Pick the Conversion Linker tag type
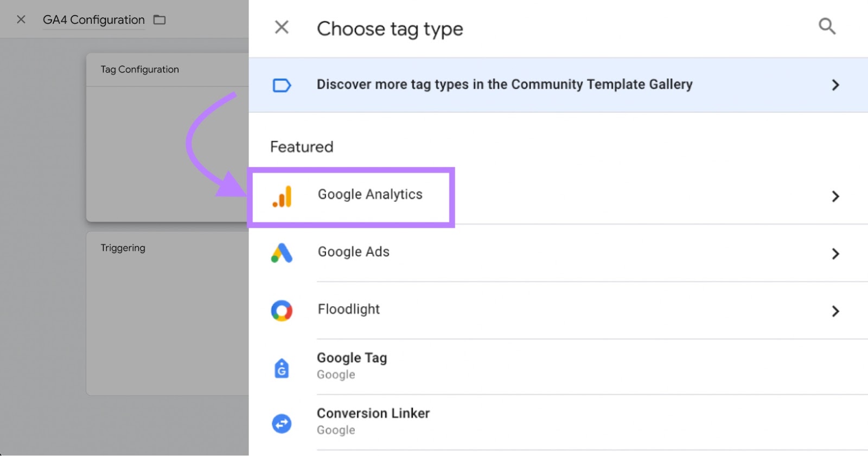The height and width of the screenshot is (456, 868). pyautogui.click(x=373, y=414)
